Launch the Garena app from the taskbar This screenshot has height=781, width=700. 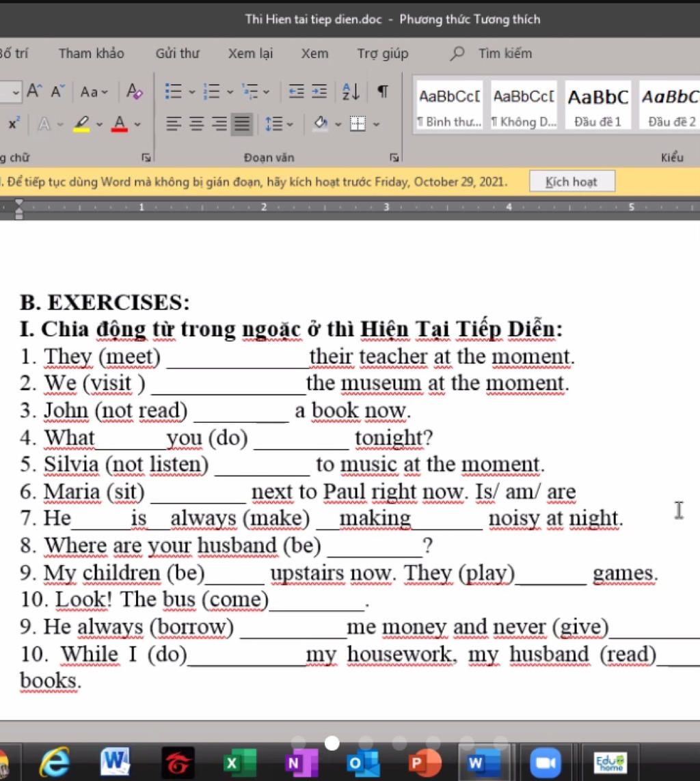tap(178, 763)
